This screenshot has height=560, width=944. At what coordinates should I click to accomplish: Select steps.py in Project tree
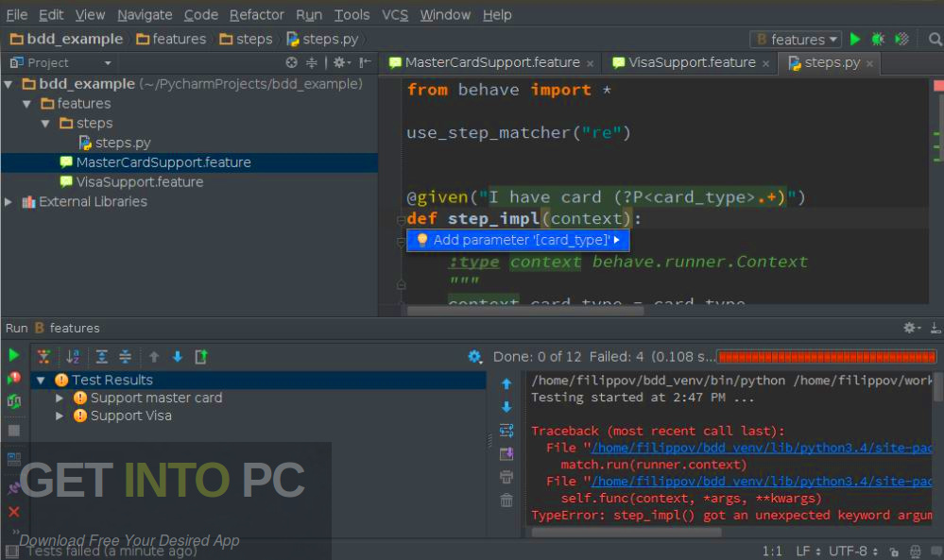click(x=115, y=144)
